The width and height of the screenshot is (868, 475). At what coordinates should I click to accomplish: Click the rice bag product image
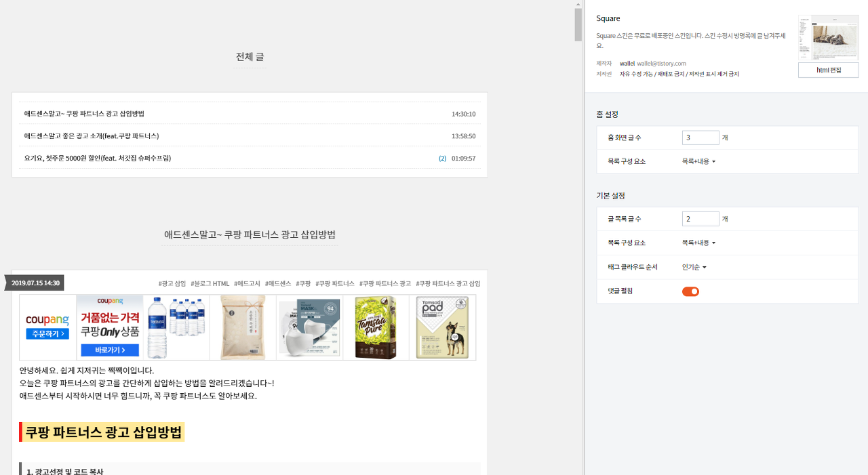coord(243,327)
